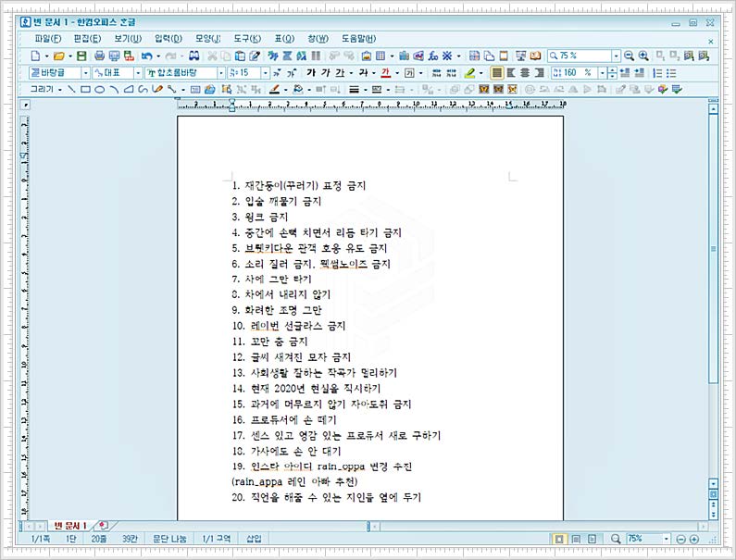
Task: Click text line 14. 현재 2020년 현실을 직시하기
Action: [x=306, y=388]
